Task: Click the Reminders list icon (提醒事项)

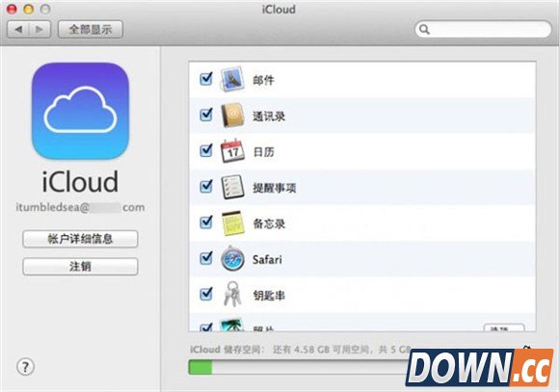Action: (232, 187)
